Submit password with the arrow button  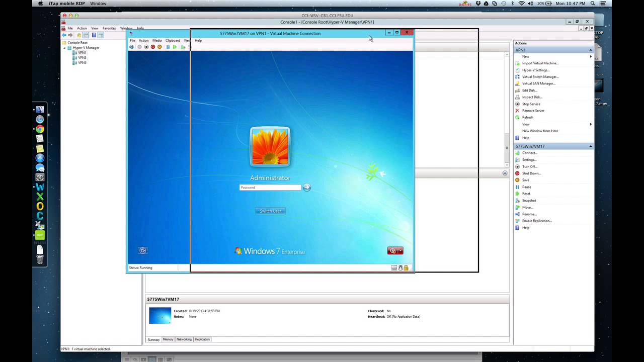click(x=306, y=187)
